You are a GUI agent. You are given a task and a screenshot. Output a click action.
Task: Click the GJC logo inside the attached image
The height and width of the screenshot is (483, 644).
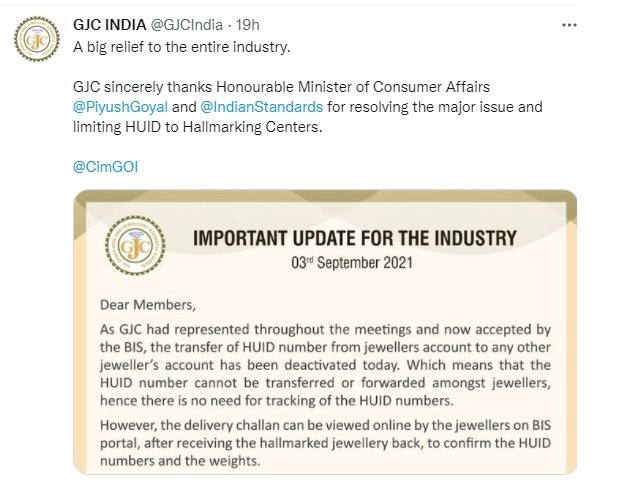(135, 245)
